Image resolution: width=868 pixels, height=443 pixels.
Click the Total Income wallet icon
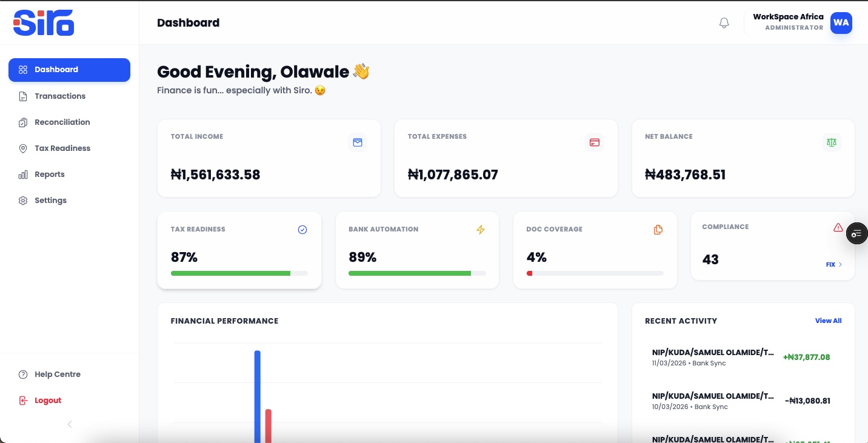358,142
